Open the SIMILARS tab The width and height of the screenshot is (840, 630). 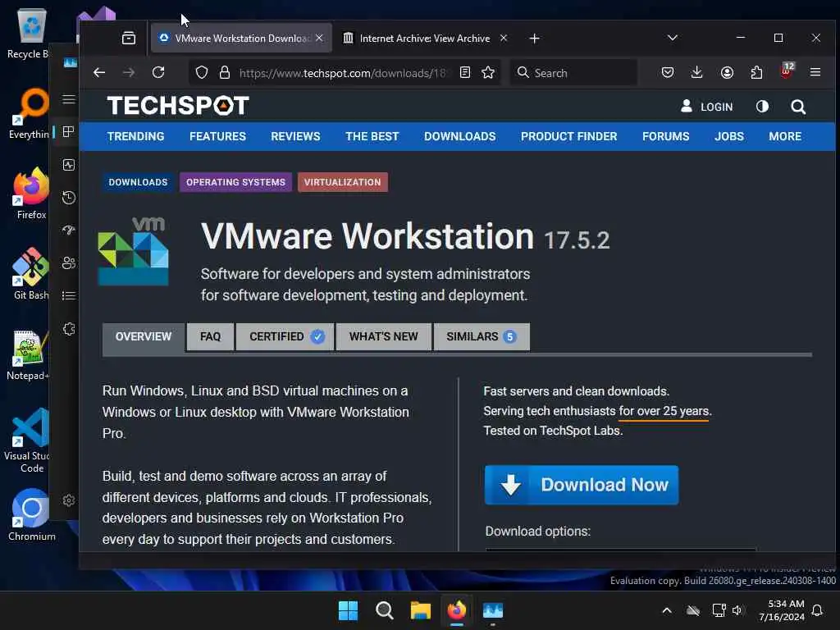click(482, 337)
